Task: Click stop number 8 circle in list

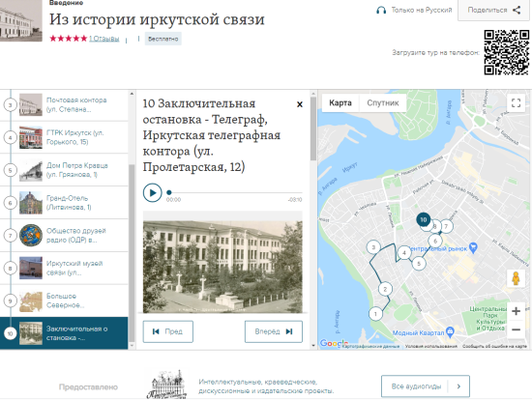Action: coord(11,269)
